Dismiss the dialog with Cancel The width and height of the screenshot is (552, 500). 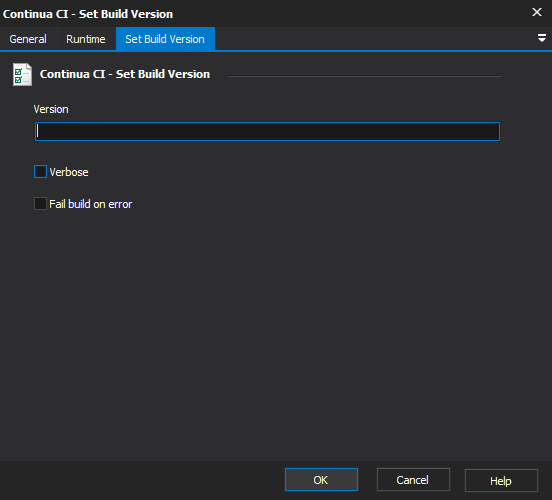click(x=413, y=480)
